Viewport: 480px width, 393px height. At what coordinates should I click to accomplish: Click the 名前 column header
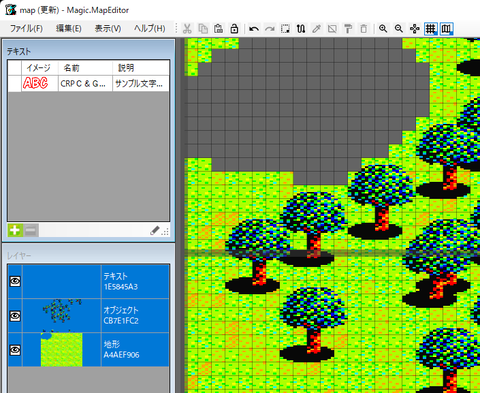(x=85, y=68)
